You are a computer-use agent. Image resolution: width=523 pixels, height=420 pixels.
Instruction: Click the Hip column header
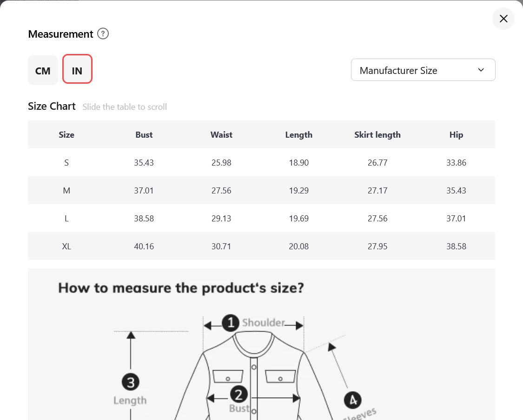(x=456, y=135)
